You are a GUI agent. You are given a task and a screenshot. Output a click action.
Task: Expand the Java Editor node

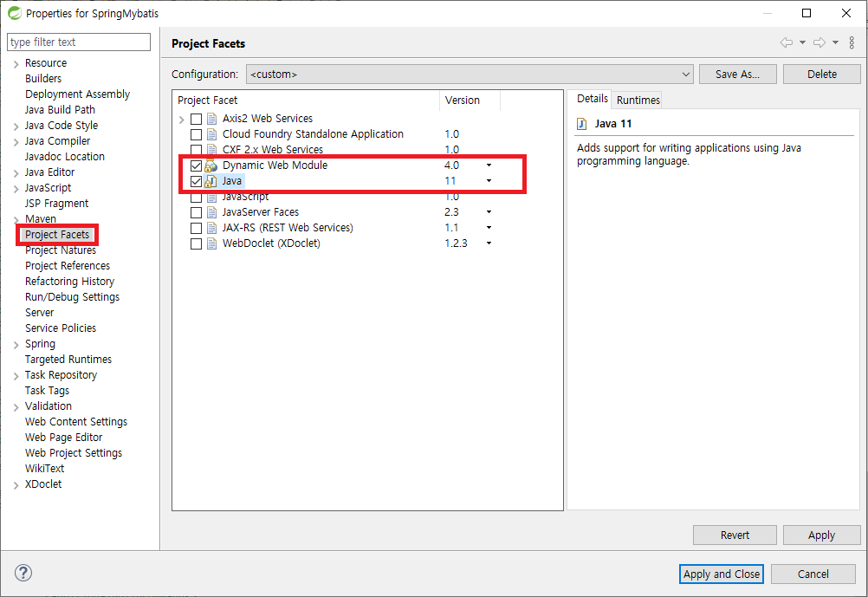[x=16, y=172]
